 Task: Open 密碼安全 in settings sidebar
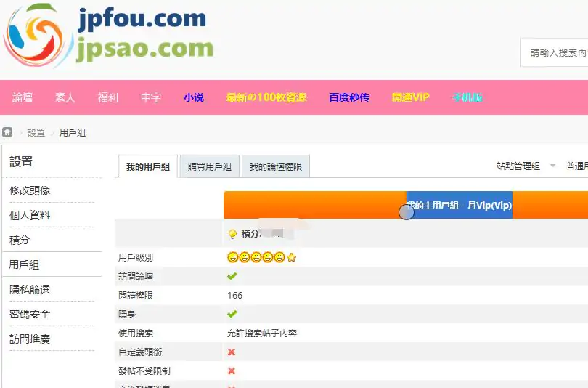30,314
